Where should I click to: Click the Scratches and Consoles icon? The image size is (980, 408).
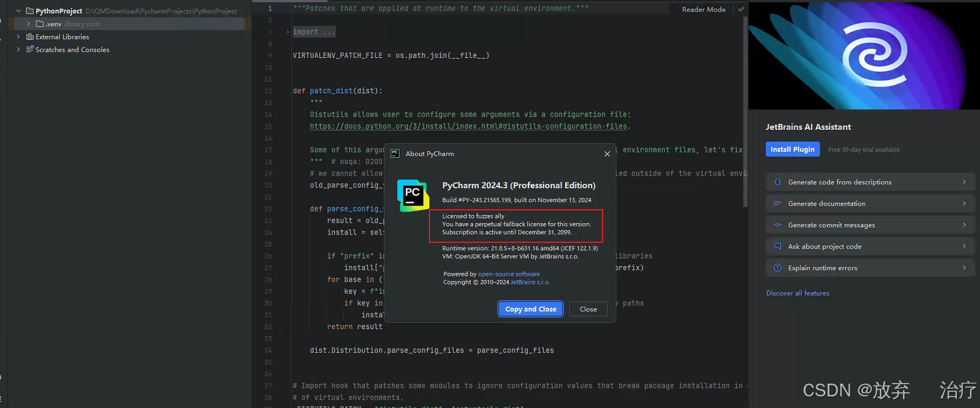(30, 49)
